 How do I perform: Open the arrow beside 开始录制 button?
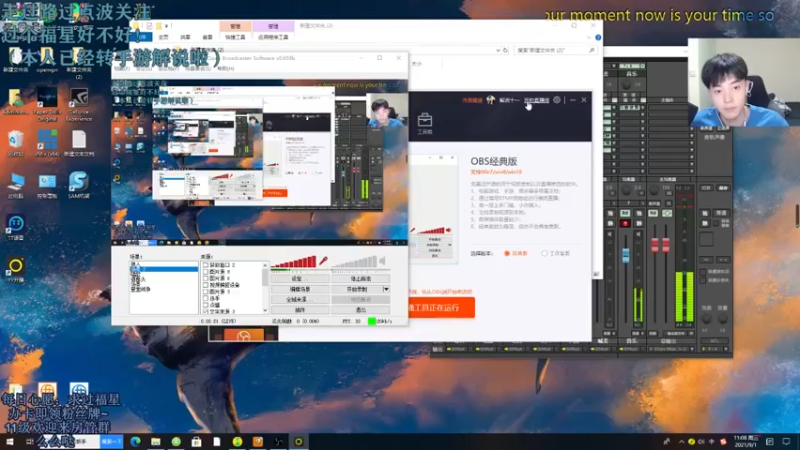(386, 289)
